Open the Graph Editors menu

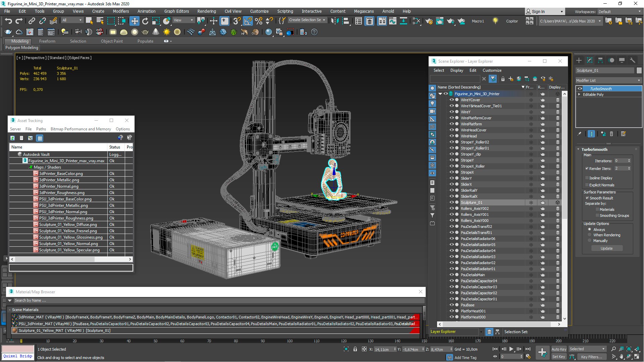click(x=176, y=11)
